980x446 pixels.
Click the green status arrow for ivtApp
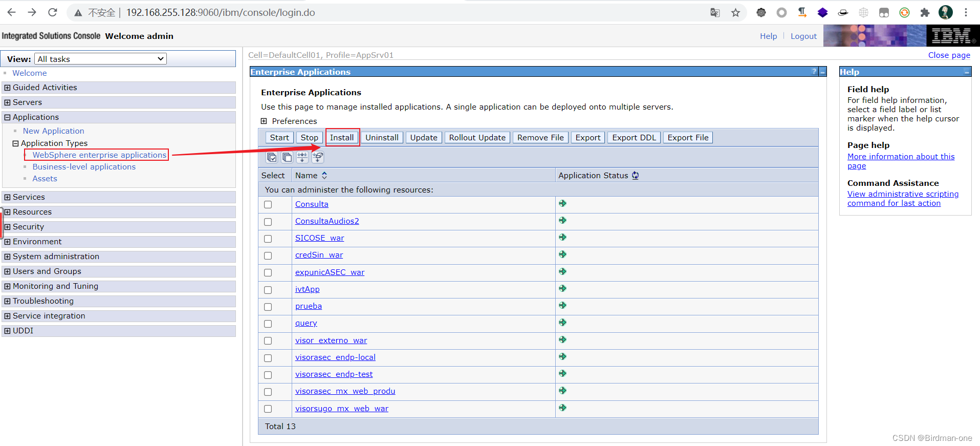coord(562,288)
